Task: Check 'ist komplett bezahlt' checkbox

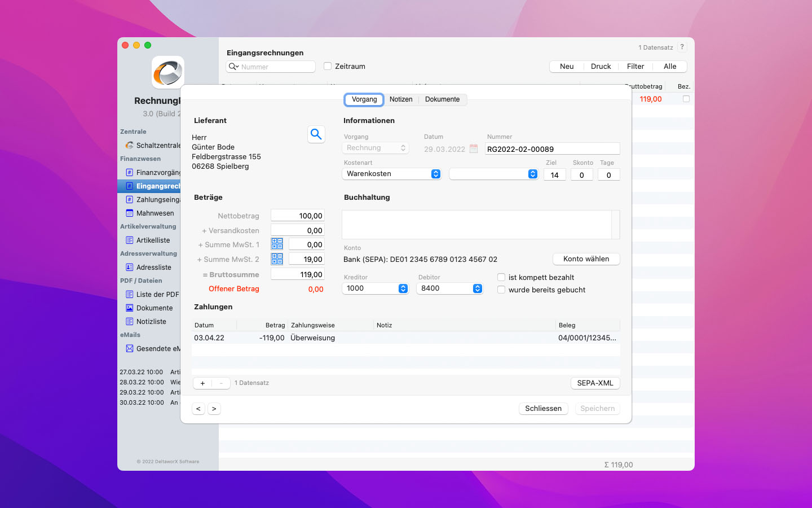Action: click(x=501, y=277)
